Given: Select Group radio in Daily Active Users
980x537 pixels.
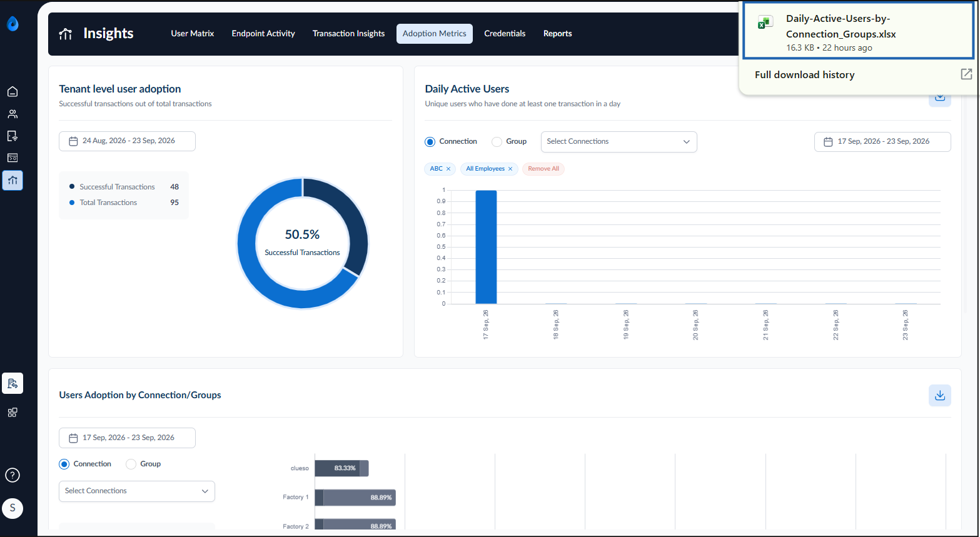Looking at the screenshot, I should [x=497, y=142].
